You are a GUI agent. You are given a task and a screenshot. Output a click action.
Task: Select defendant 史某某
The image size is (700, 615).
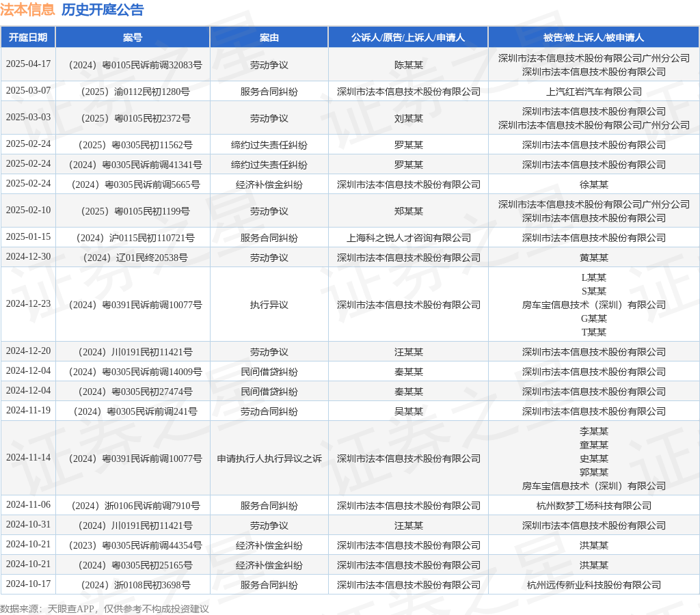click(x=594, y=459)
